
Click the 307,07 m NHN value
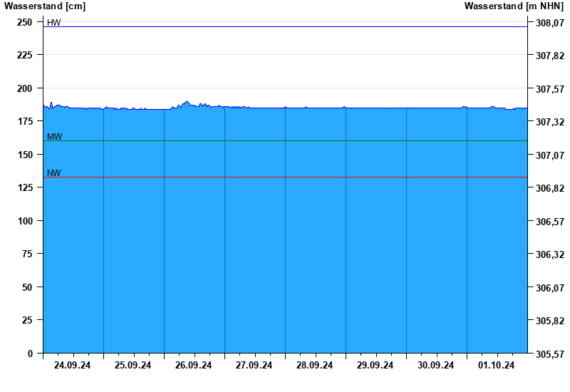[550, 155]
